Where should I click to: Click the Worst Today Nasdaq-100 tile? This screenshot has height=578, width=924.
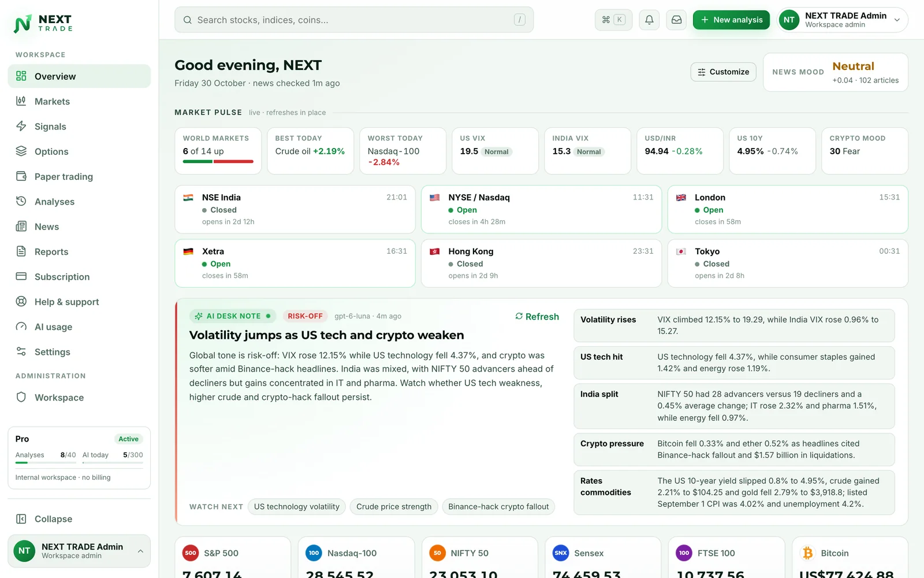point(403,151)
